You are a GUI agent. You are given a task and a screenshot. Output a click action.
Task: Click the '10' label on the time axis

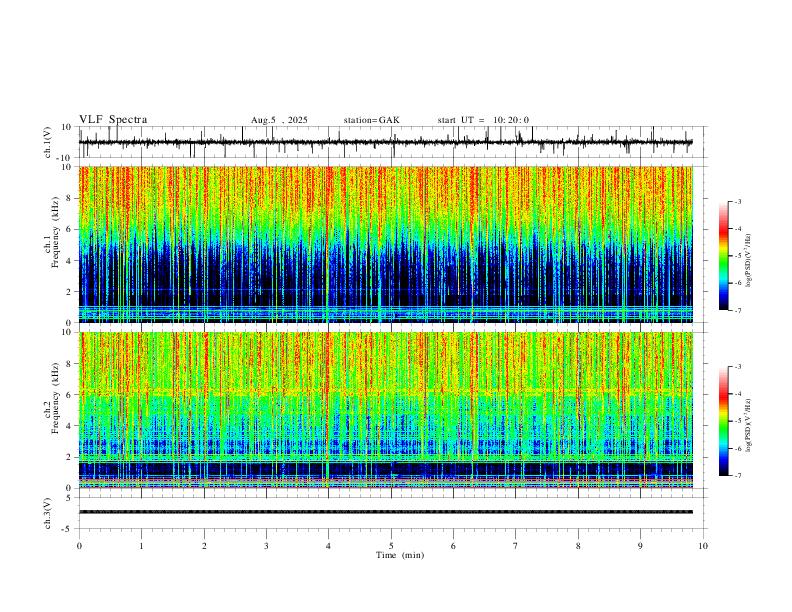coord(703,546)
